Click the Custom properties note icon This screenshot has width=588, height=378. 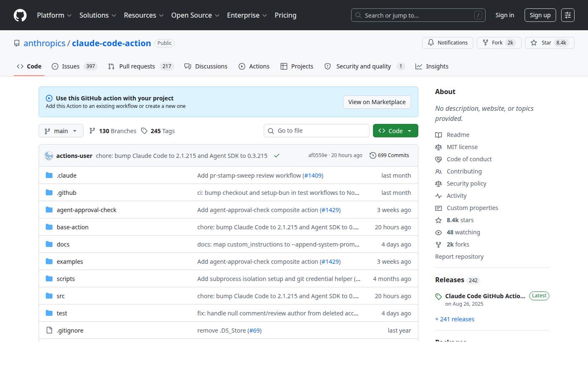click(438, 208)
